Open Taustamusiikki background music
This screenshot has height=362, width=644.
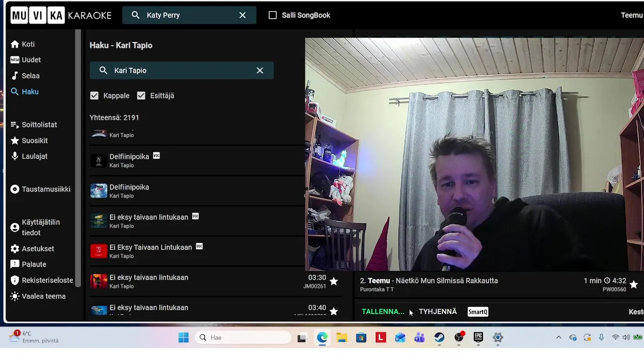(x=40, y=190)
